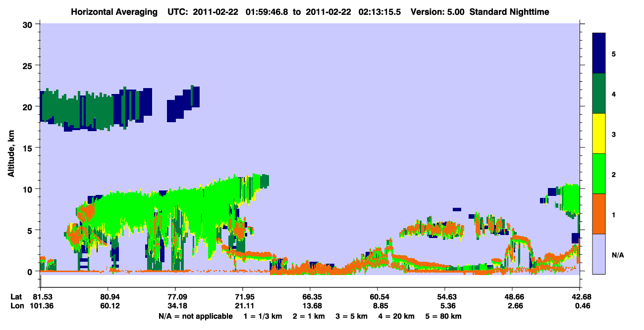Click the dark blue color bar segment labeled 5

tap(599, 53)
